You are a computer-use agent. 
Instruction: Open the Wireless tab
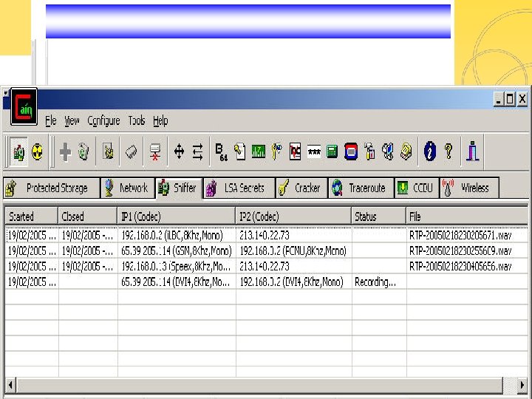click(470, 188)
